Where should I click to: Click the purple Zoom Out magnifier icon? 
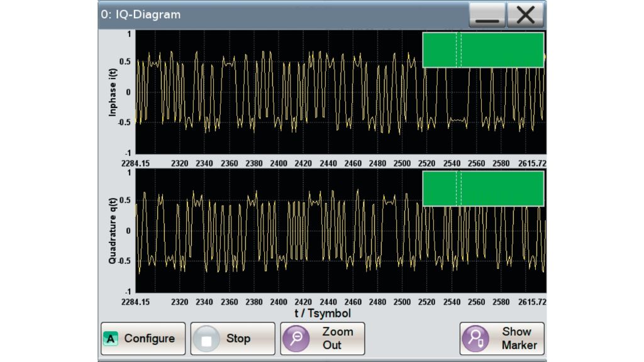296,339
